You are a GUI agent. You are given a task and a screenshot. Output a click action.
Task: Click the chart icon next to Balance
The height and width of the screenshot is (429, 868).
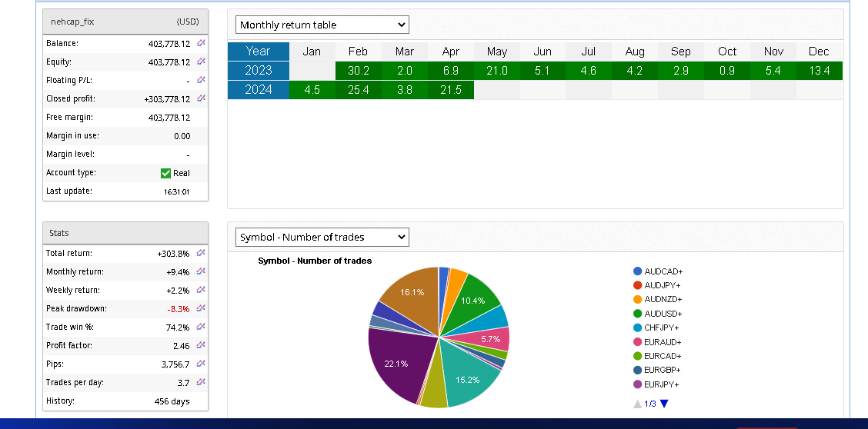(201, 44)
